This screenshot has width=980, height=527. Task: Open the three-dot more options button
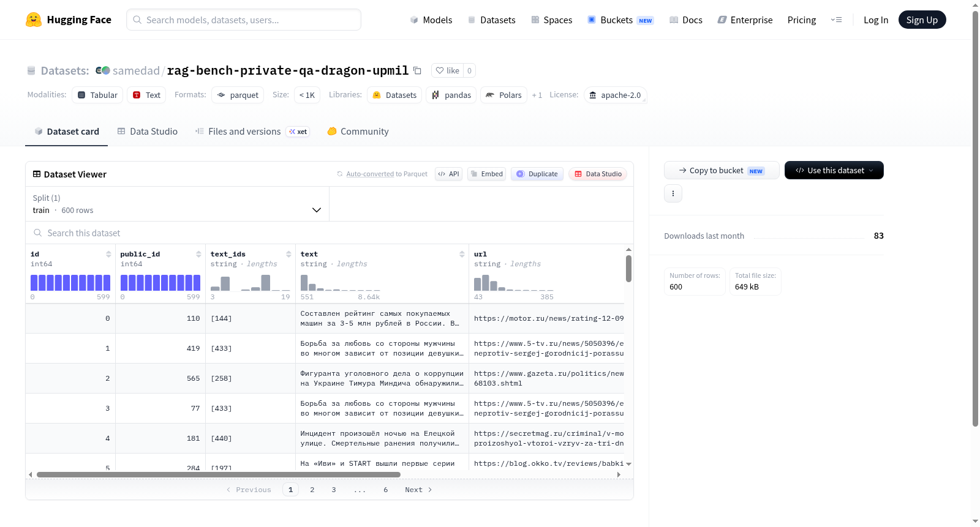coord(673,193)
